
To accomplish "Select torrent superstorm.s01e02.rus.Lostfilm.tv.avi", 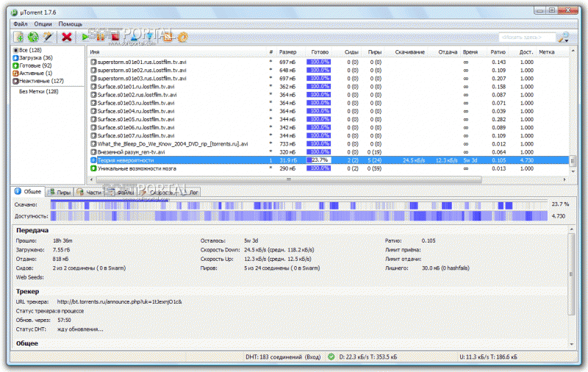I will click(329, 70).
